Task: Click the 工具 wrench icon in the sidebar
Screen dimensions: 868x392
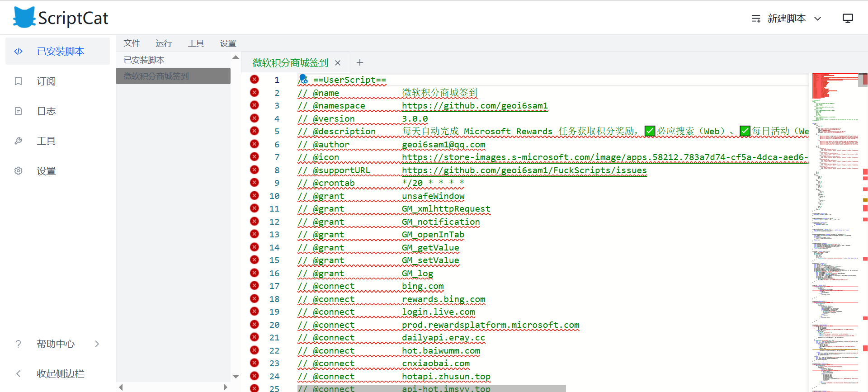Action: click(x=19, y=141)
